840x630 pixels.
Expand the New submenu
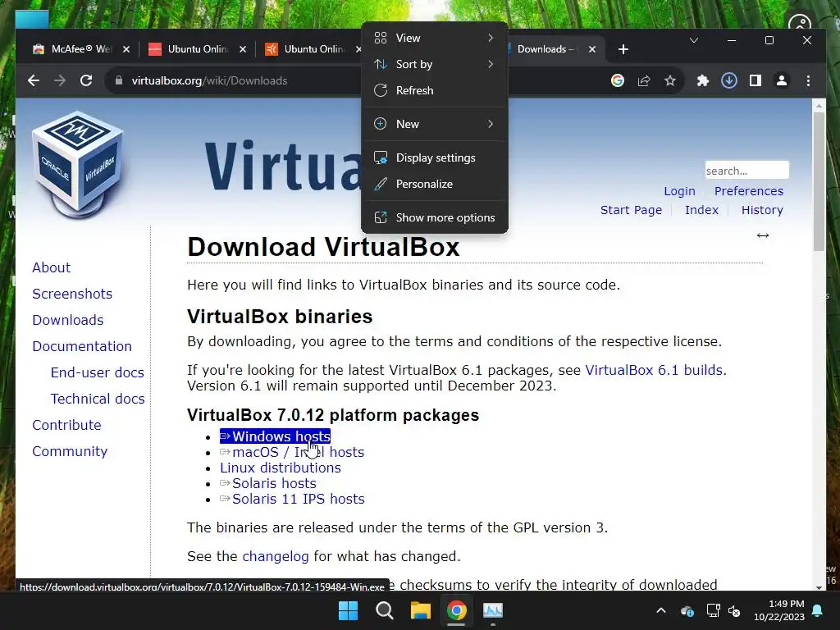pos(435,124)
